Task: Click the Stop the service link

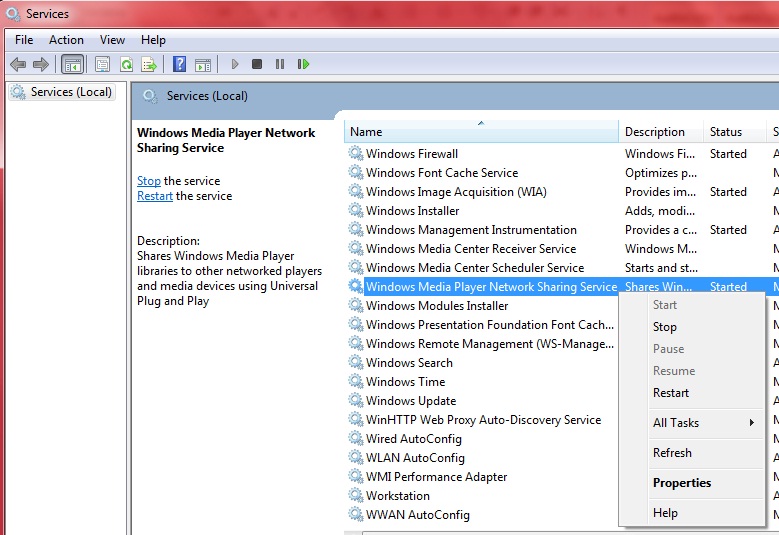Action: [x=149, y=181]
